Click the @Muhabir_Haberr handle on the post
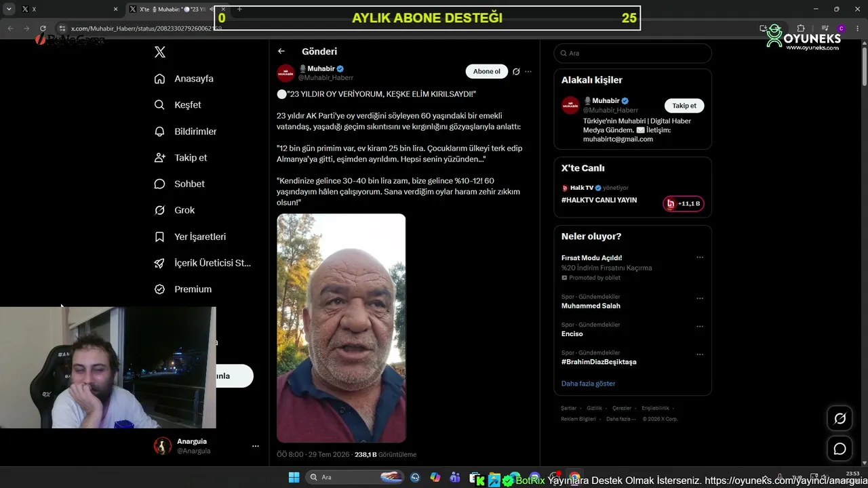This screenshot has height=488, width=868. pos(326,78)
